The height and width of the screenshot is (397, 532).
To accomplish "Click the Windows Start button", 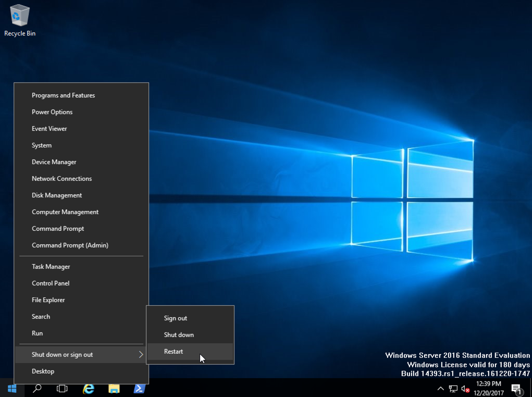I will point(12,389).
